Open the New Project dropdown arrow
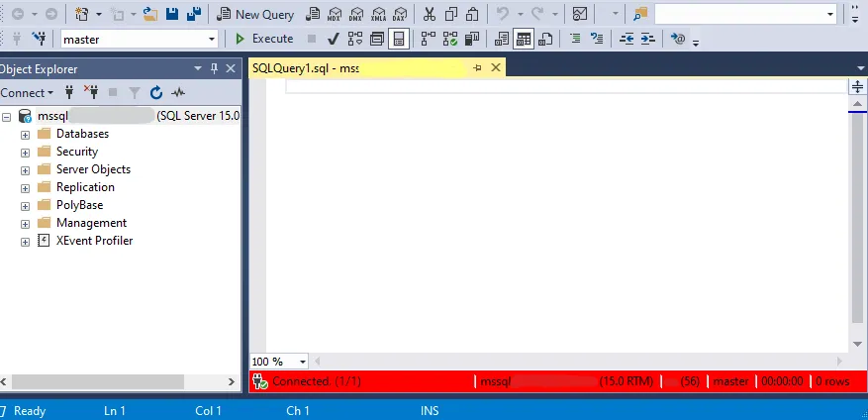 click(99, 15)
